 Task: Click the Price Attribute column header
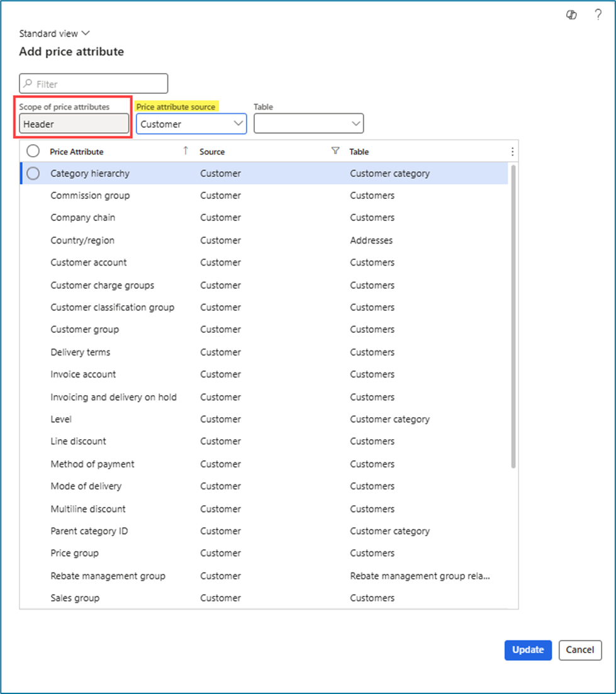77,152
